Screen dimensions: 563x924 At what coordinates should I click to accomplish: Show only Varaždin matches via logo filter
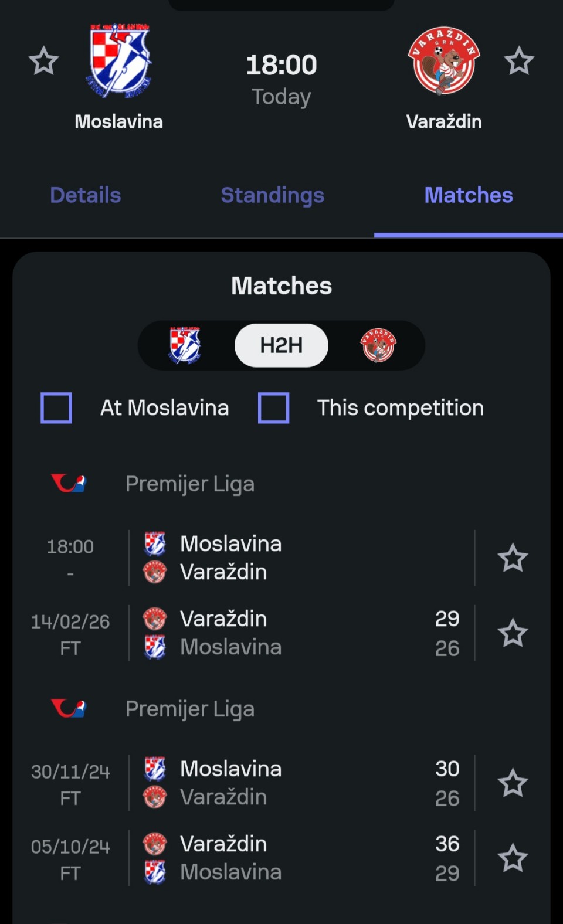(x=378, y=345)
